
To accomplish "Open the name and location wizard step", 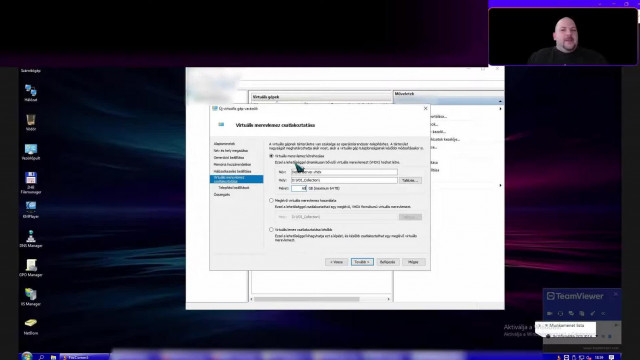I will click(x=231, y=151).
